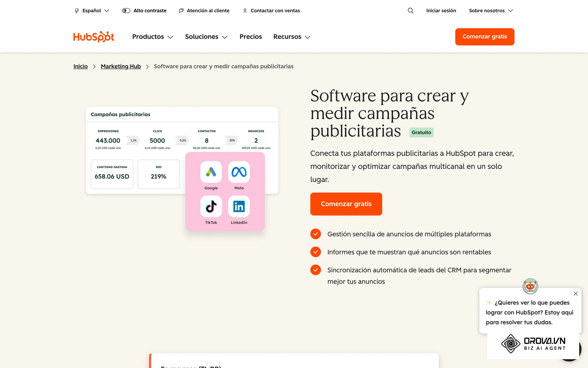
Task: Click the Campañas publicitarias panel title
Action: coord(121,114)
